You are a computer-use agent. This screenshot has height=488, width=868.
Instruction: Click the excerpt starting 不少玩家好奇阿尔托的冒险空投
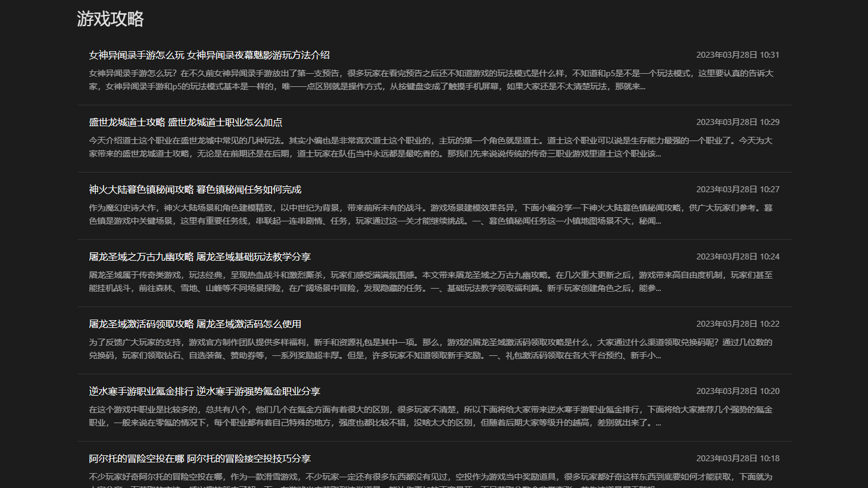point(431,480)
